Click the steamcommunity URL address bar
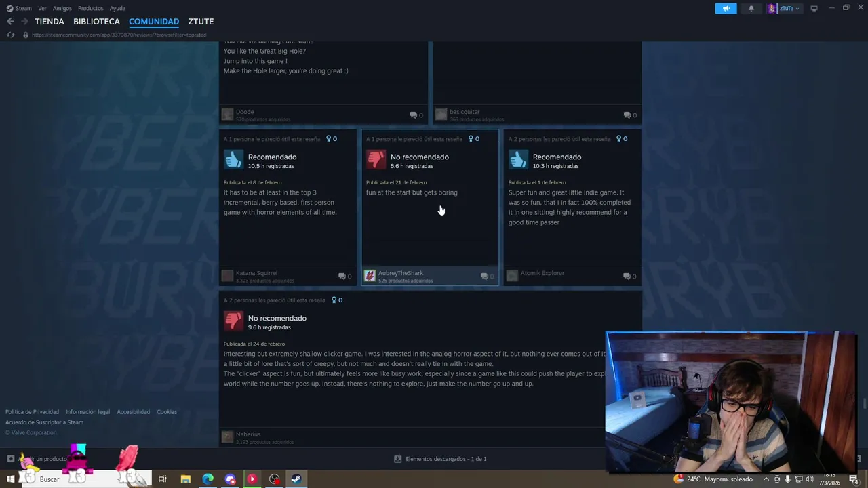 (119, 35)
